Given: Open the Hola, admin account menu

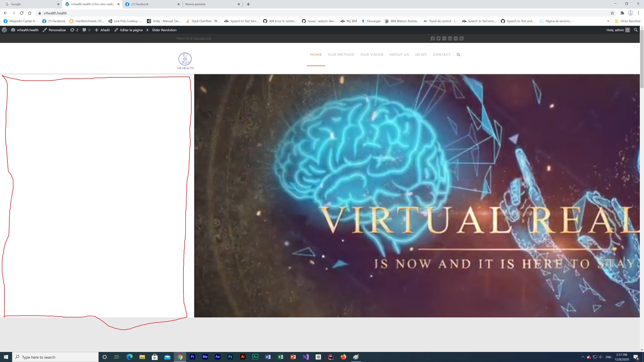Looking at the screenshot, I should (618, 30).
